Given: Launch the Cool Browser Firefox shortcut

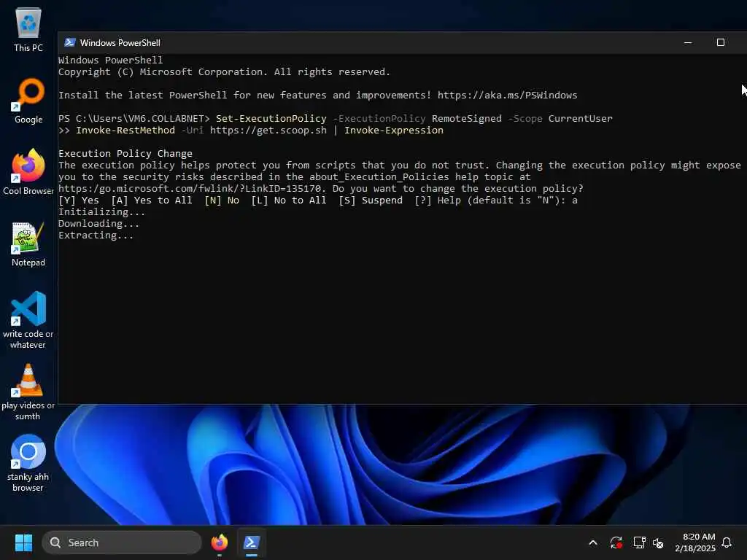Looking at the screenshot, I should 28,172.
